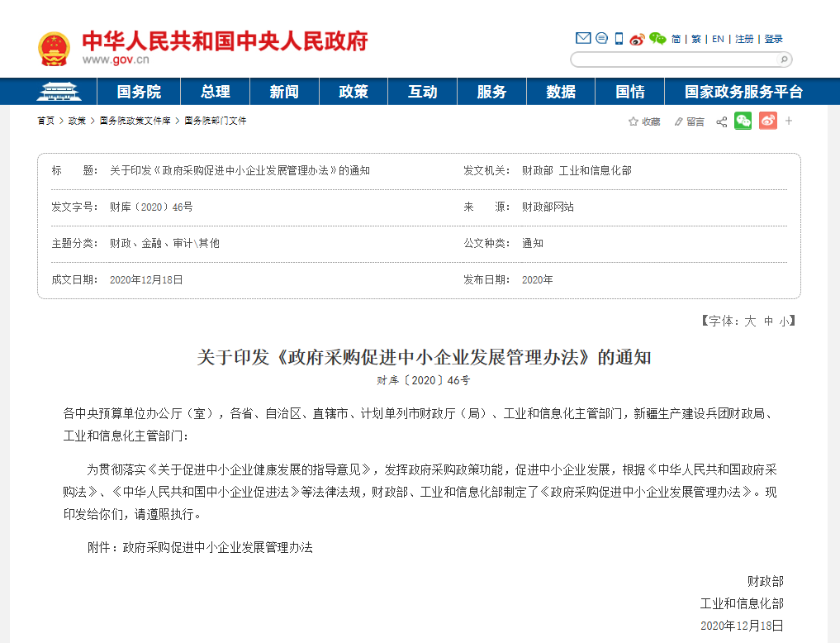Click inside the search input box
The width and height of the screenshot is (840, 643).
[669, 59]
